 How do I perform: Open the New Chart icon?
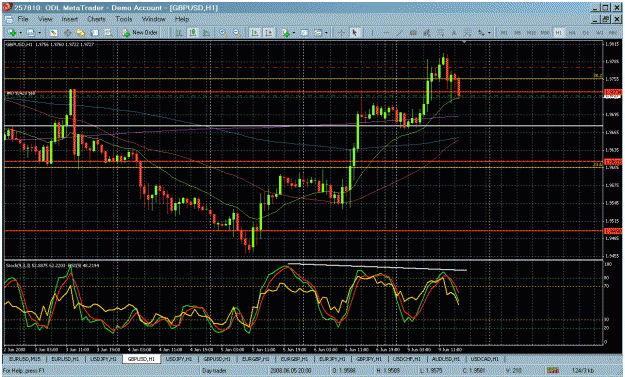(x=12, y=33)
